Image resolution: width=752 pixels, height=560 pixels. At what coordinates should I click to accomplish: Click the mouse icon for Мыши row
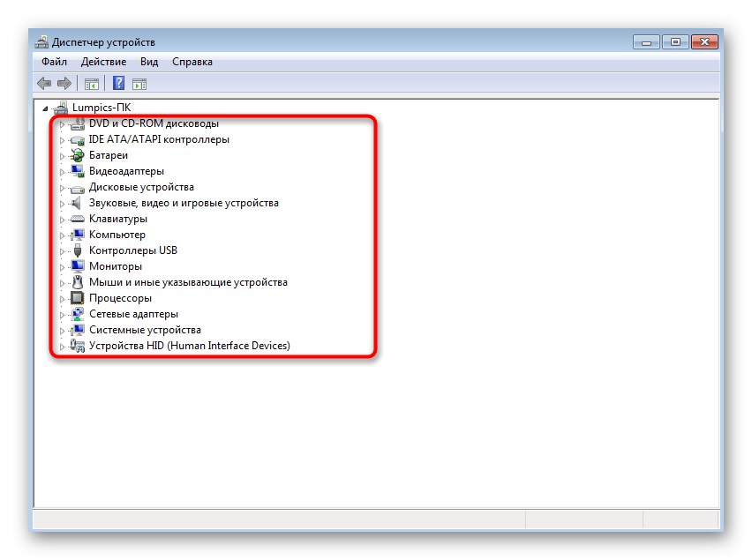click(x=77, y=282)
